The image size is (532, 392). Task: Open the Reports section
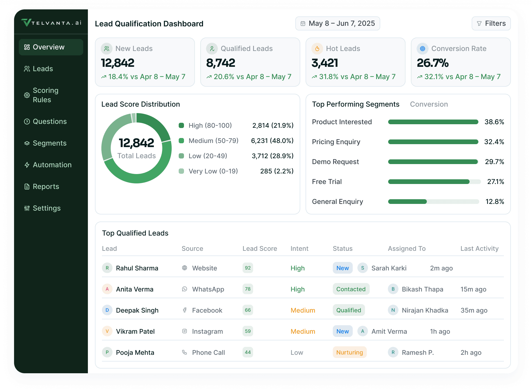[x=51, y=187]
